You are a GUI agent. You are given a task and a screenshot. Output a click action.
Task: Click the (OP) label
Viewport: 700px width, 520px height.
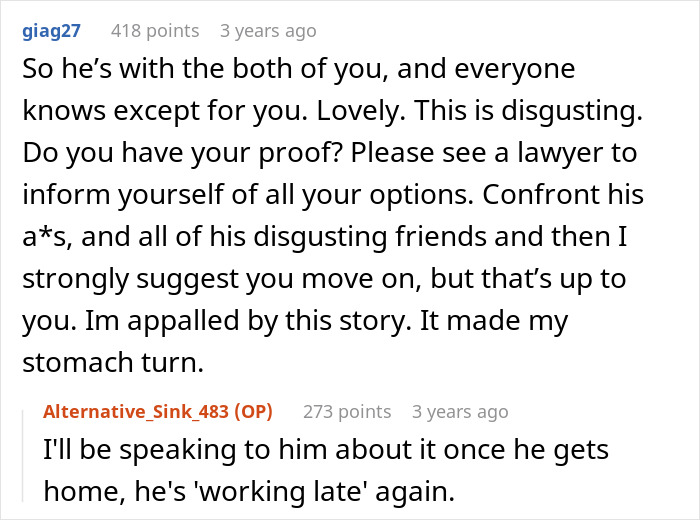coord(252,411)
